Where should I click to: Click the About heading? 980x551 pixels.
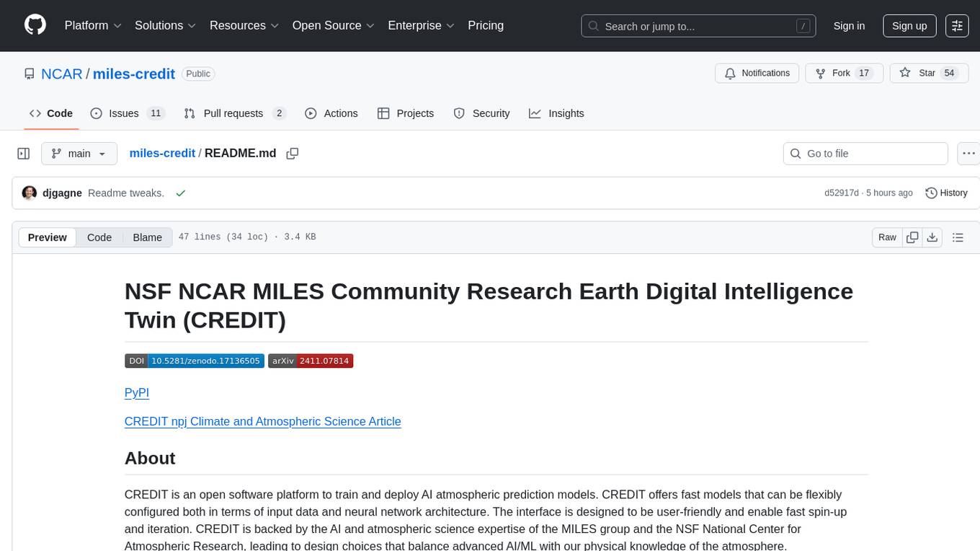(x=150, y=459)
